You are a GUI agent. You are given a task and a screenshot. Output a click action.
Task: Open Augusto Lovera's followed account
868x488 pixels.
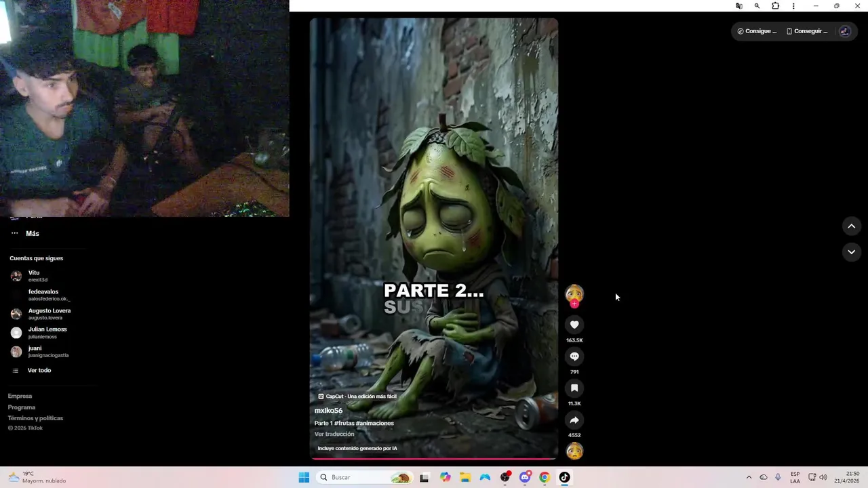(41, 314)
